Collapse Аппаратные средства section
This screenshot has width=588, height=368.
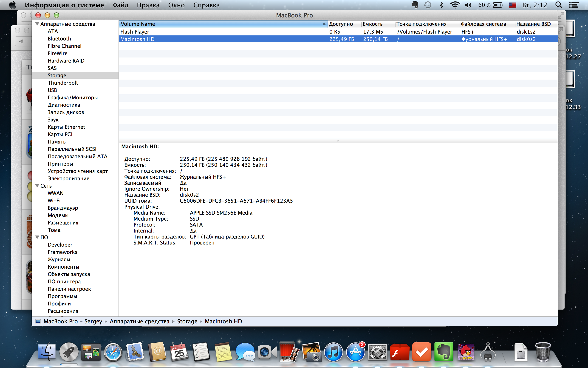coord(37,24)
